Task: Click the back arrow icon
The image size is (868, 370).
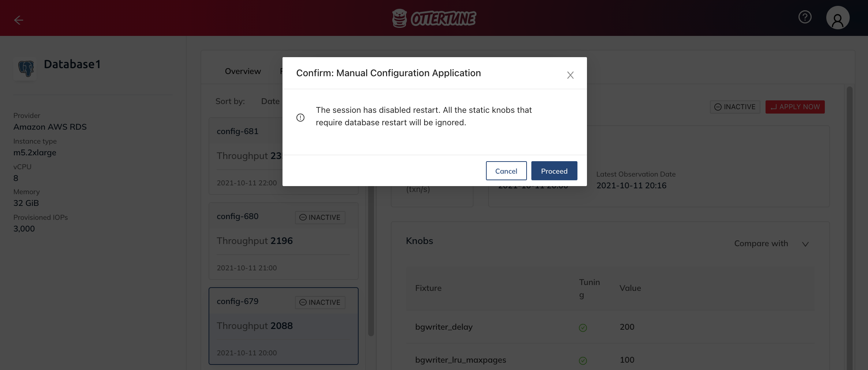Action: (18, 20)
